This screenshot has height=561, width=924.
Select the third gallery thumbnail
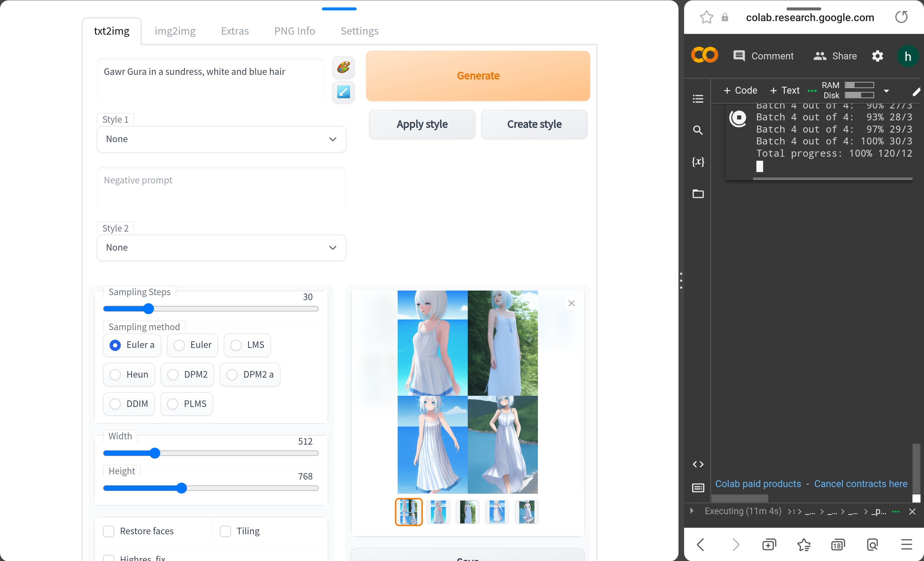click(x=467, y=512)
